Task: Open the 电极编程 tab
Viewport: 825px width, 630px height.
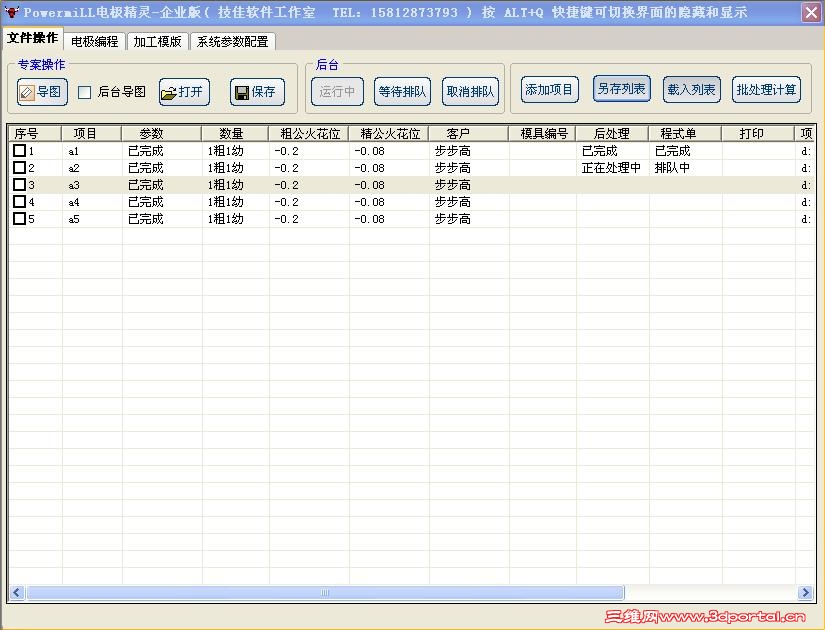Action: pyautogui.click(x=95, y=41)
